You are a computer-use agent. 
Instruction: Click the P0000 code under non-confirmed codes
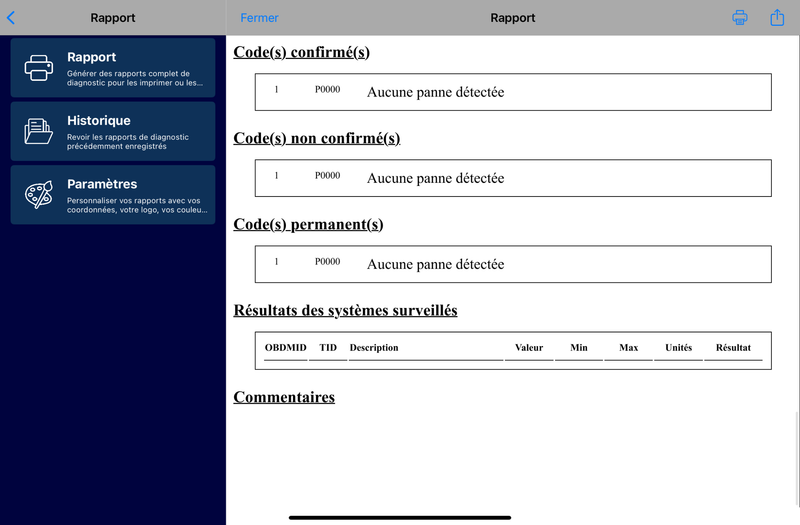pyautogui.click(x=328, y=176)
